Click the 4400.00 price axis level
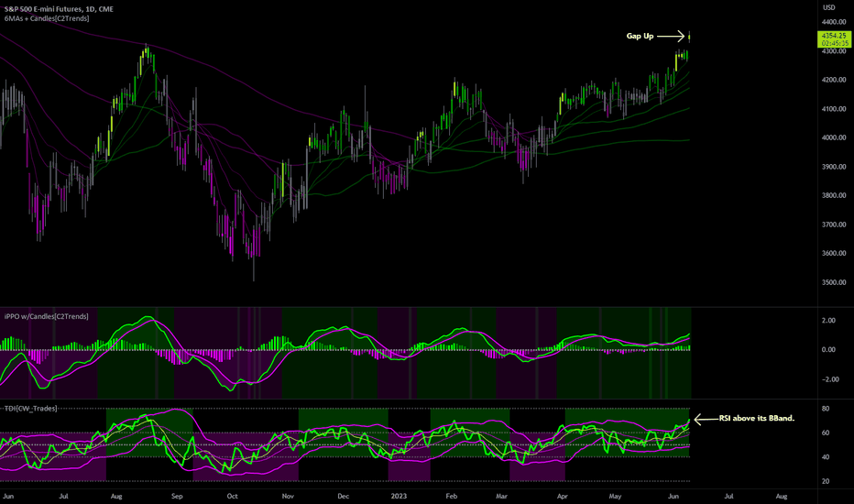This screenshot has height=504, width=854. pos(834,22)
